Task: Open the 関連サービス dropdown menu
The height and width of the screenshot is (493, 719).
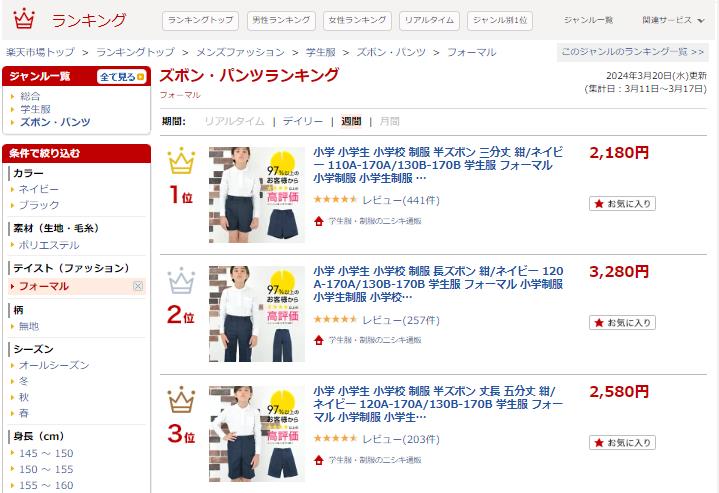Action: click(x=673, y=20)
